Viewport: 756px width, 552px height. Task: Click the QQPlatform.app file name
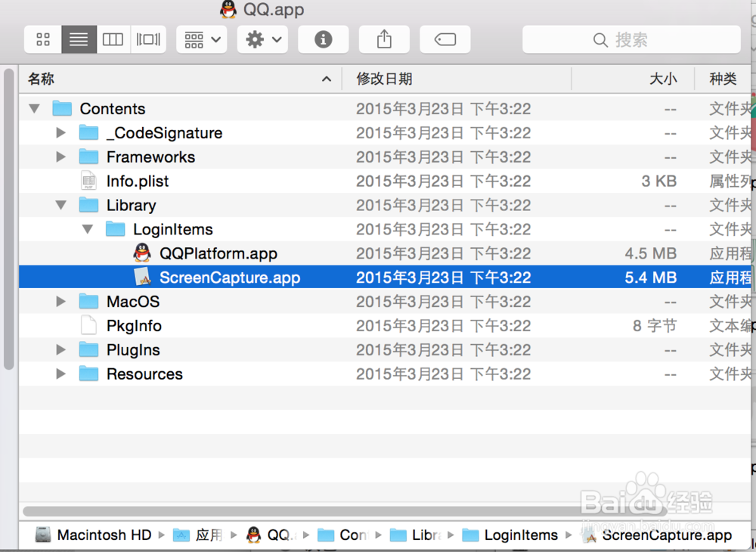click(218, 253)
